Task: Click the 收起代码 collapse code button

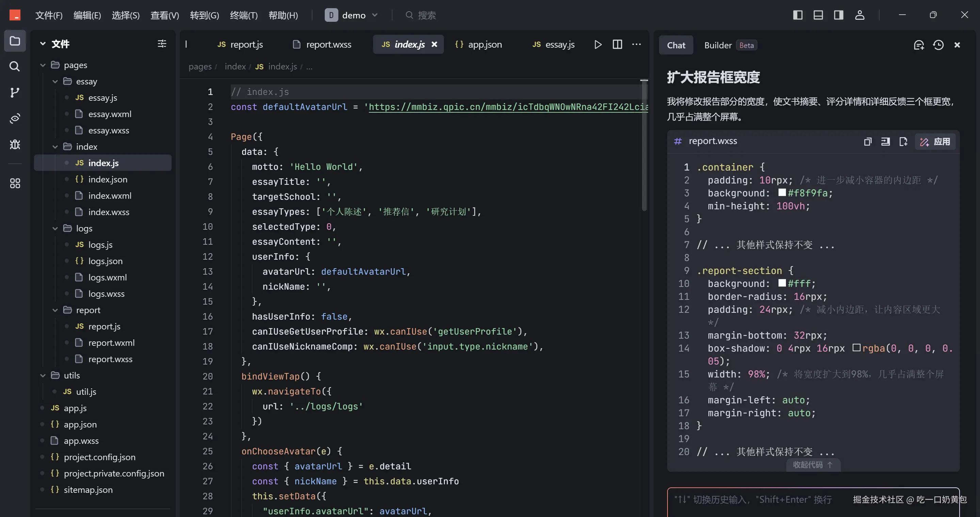Action: [813, 465]
